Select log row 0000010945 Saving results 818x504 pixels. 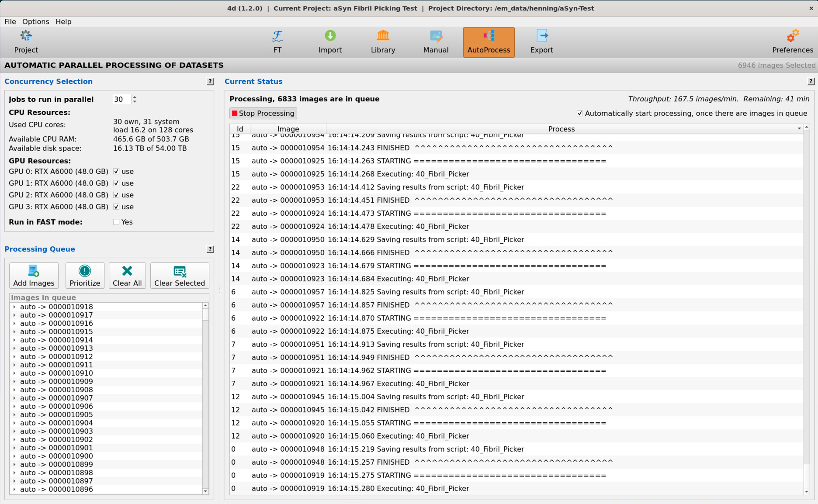pyautogui.click(x=516, y=397)
